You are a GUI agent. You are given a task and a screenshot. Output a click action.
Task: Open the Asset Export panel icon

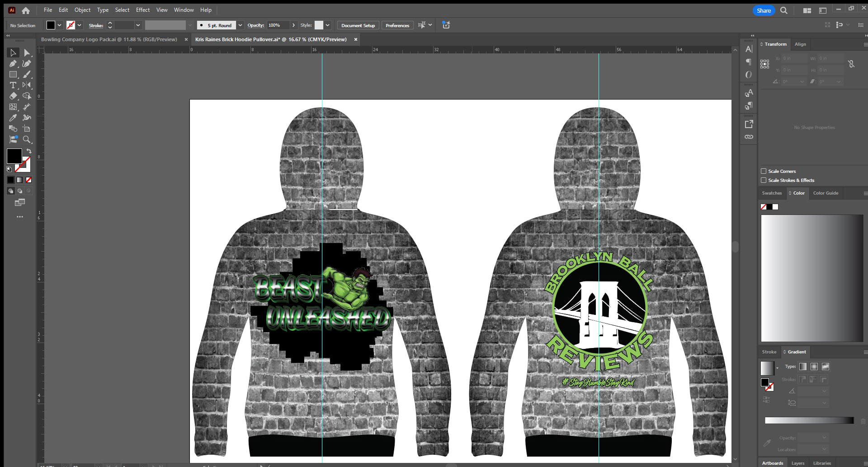[749, 124]
